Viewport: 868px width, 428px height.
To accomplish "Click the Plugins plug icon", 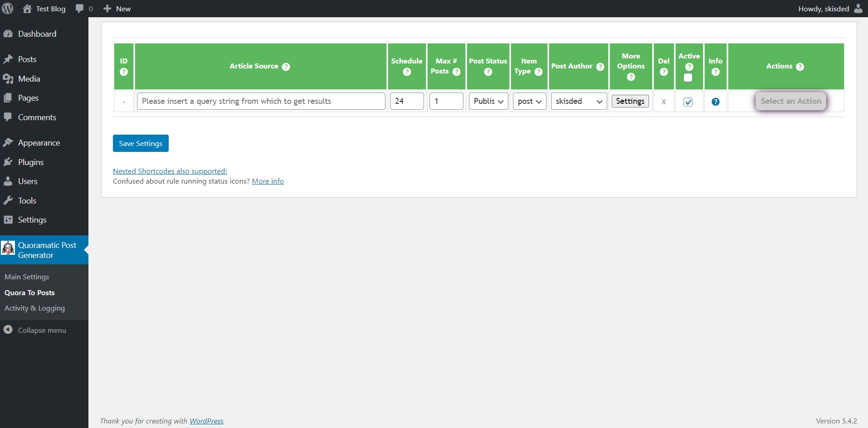I will (8, 162).
